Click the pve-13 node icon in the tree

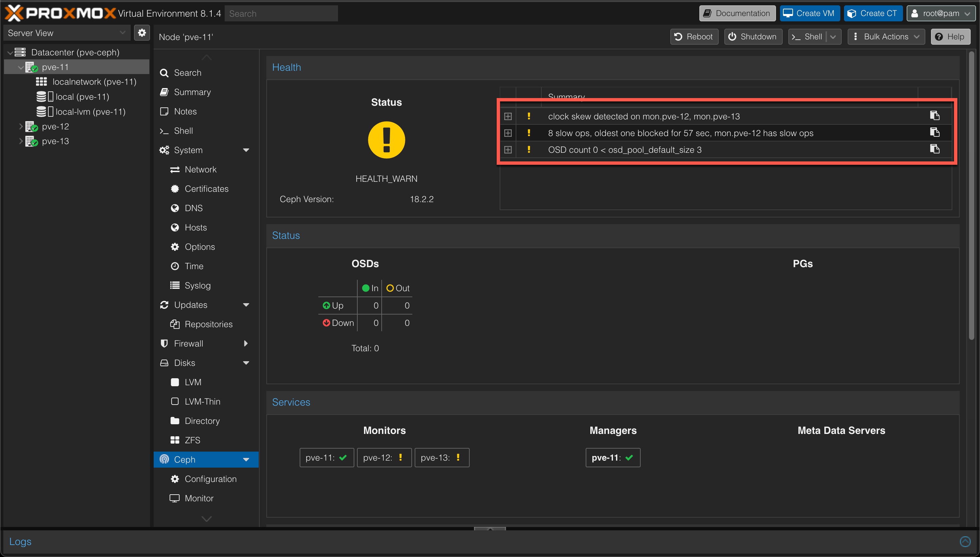point(31,141)
